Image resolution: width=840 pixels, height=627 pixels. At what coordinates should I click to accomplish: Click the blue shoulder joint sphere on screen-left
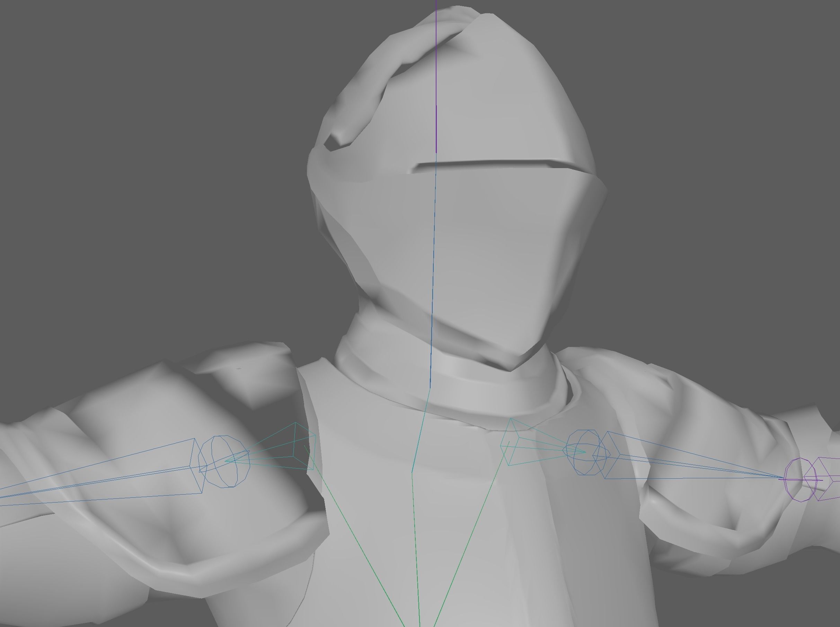click(x=224, y=461)
